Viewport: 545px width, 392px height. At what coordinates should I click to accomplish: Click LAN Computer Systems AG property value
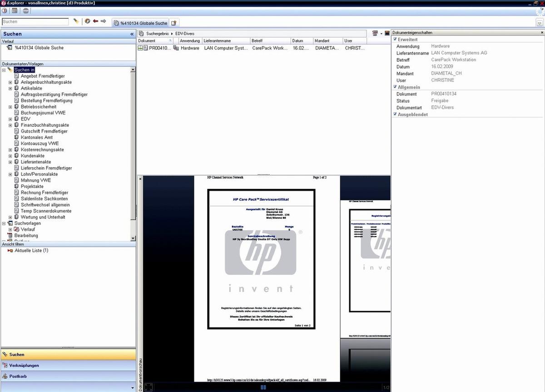(x=459, y=53)
